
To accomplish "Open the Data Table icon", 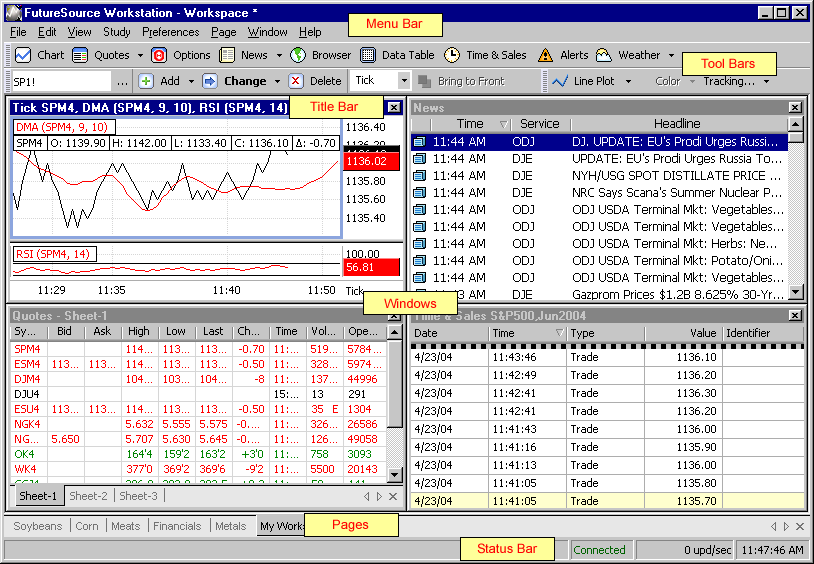I will click(368, 55).
